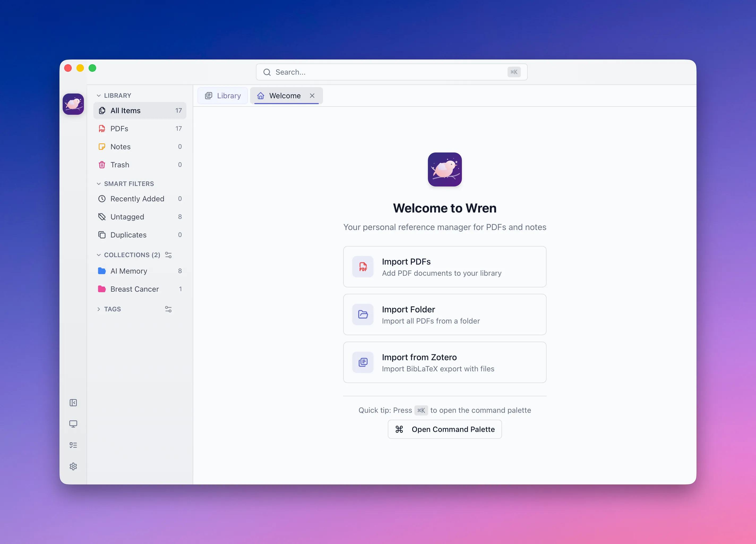Open settings gear icon

[73, 466]
